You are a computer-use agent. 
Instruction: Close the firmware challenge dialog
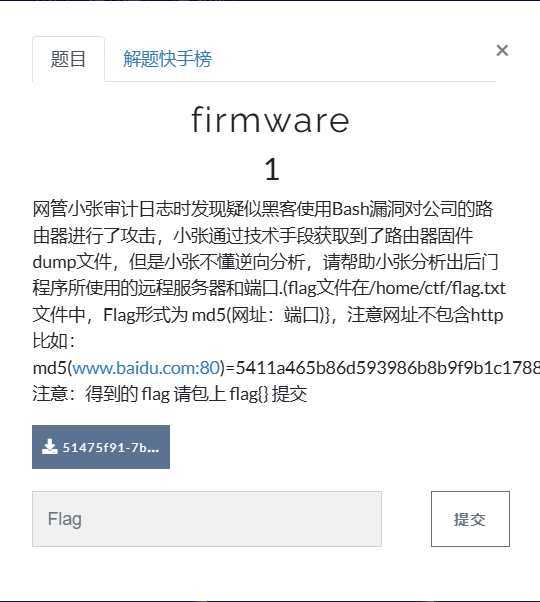click(x=502, y=50)
